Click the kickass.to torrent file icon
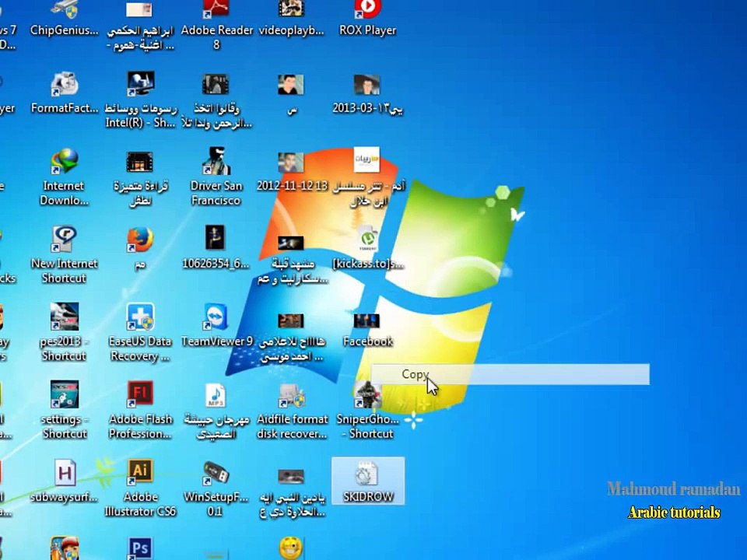Image resolution: width=747 pixels, height=560 pixels. [x=367, y=248]
